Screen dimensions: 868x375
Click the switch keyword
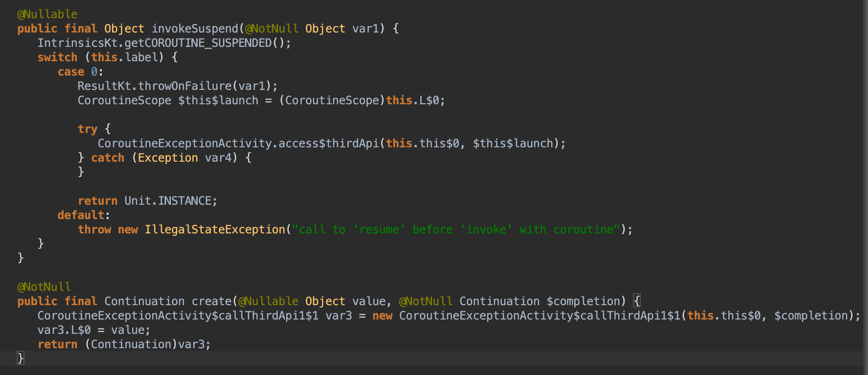coord(57,57)
